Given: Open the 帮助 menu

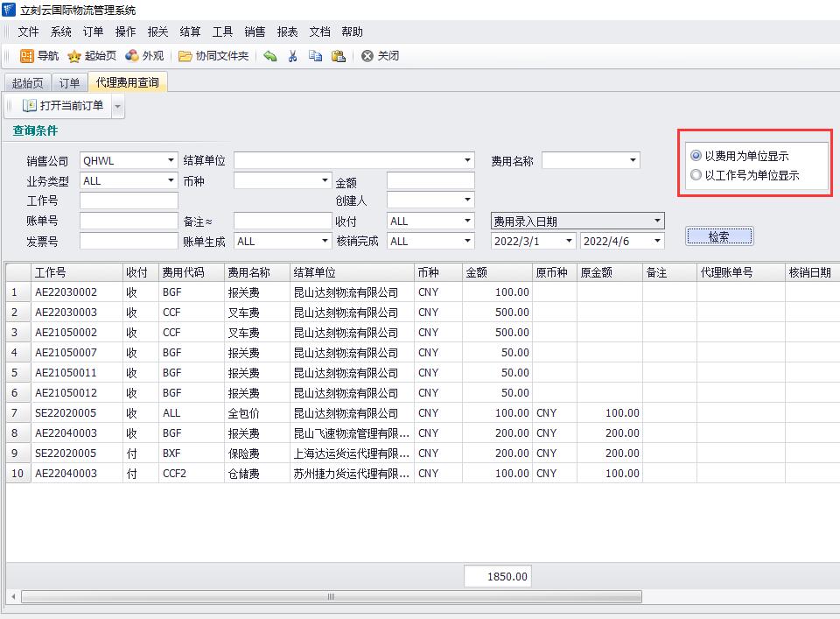Looking at the screenshot, I should coord(352,32).
